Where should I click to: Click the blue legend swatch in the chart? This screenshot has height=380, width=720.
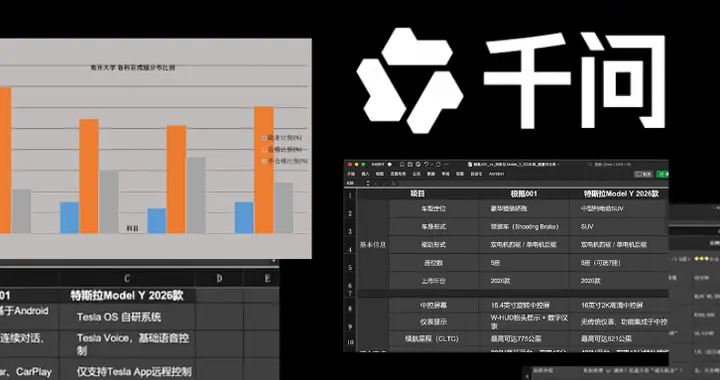point(264,138)
